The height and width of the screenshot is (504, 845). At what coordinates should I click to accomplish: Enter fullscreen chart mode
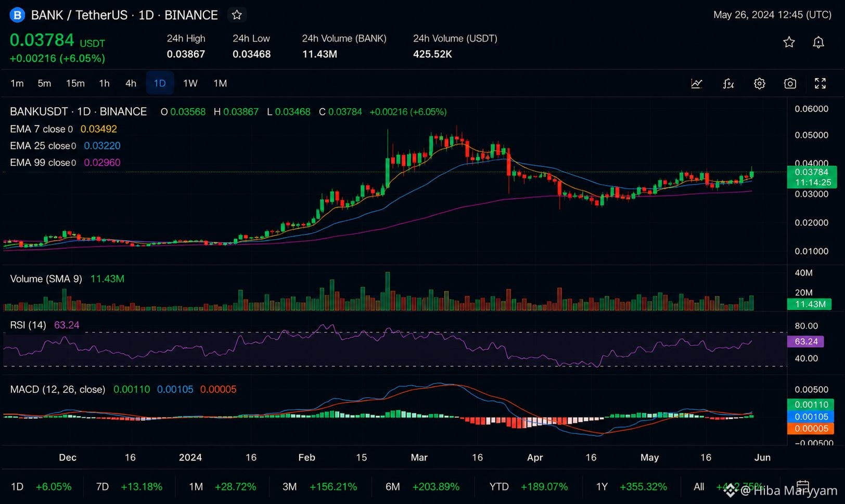point(821,83)
